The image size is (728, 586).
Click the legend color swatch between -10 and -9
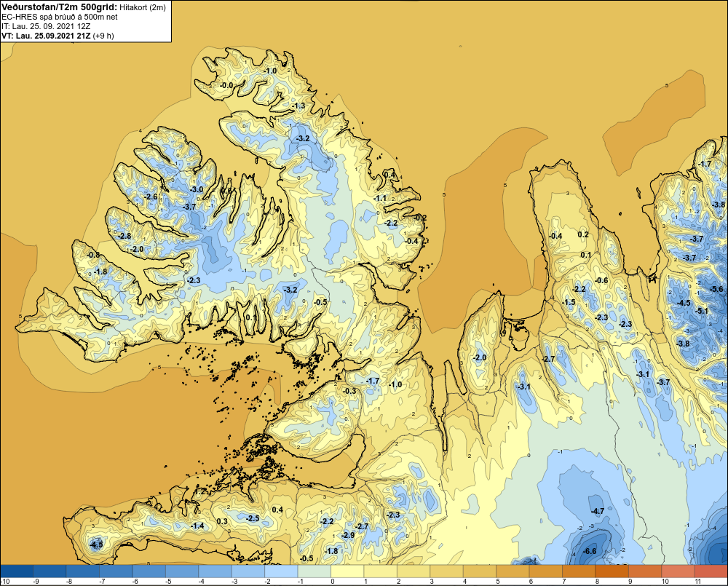17,571
